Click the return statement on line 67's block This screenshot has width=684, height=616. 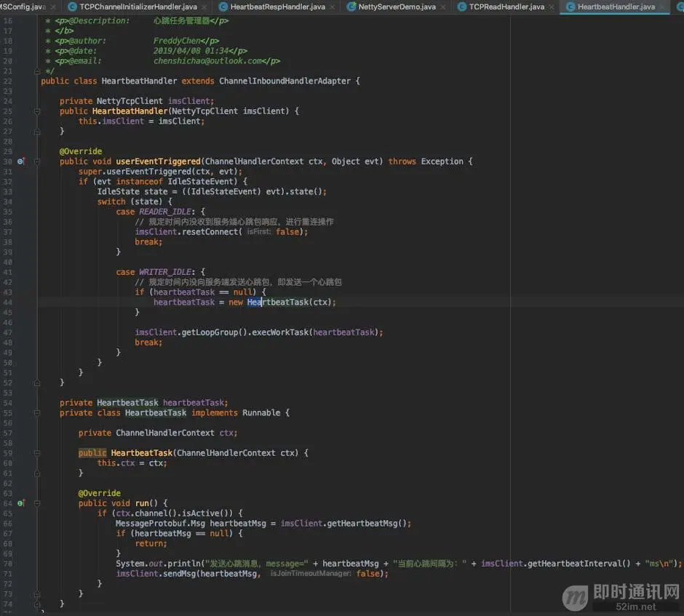[151, 543]
